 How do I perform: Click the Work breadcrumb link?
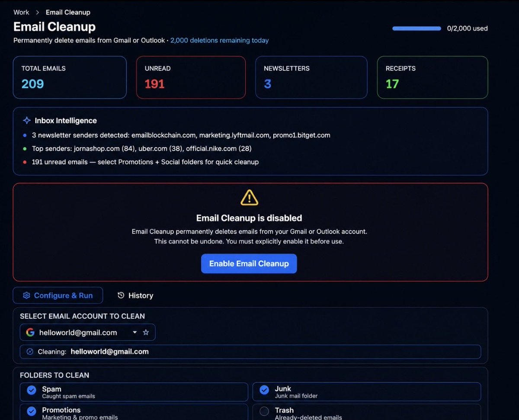[21, 12]
